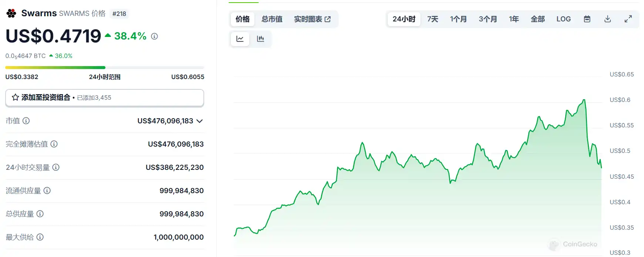Select the 7天 time range
This screenshot has width=644, height=257.
pos(432,19)
